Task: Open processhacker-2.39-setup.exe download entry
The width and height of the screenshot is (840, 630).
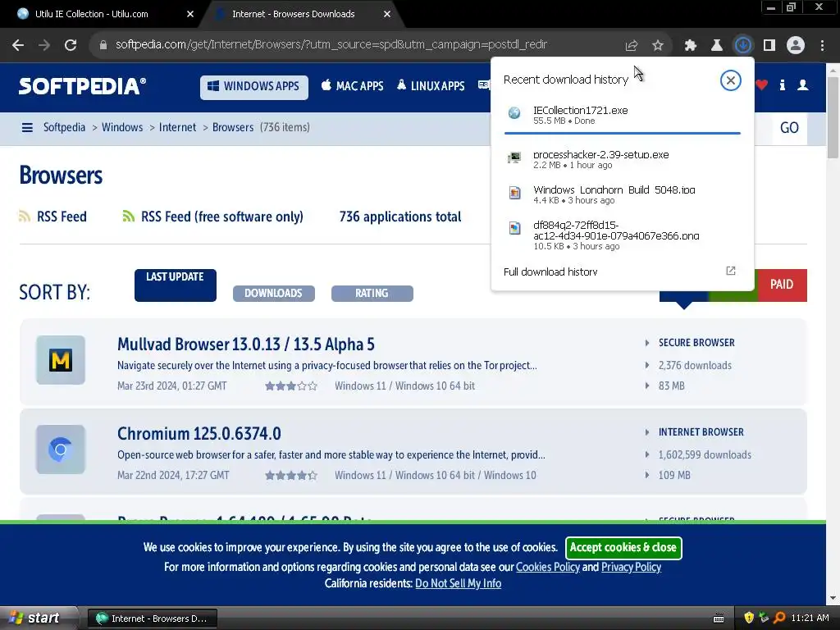Action: (x=622, y=159)
